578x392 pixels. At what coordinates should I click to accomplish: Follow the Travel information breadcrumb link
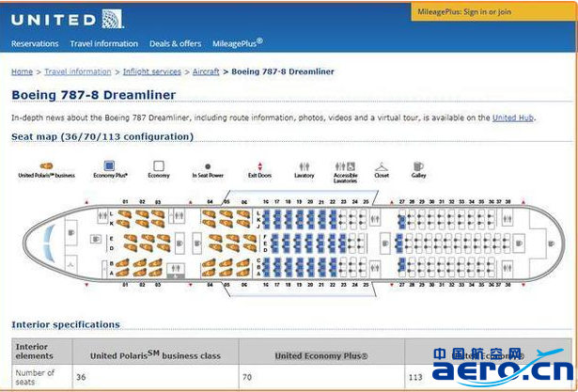click(x=78, y=71)
